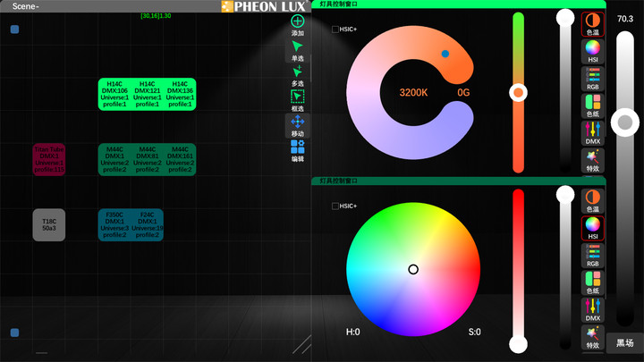Select the red Titan Tube fixture block
Image resolution: width=644 pixels, height=362 pixels.
point(49,159)
